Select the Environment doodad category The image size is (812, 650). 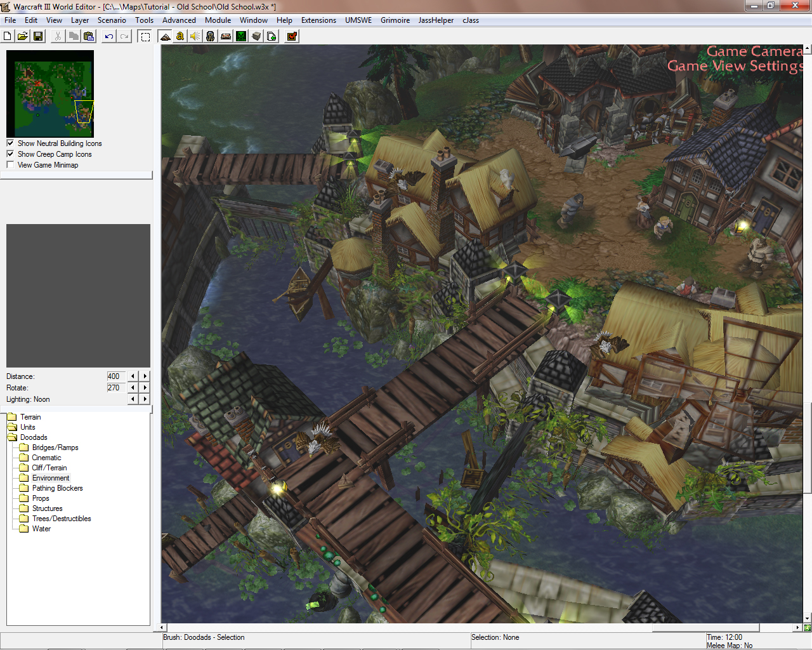tap(51, 478)
